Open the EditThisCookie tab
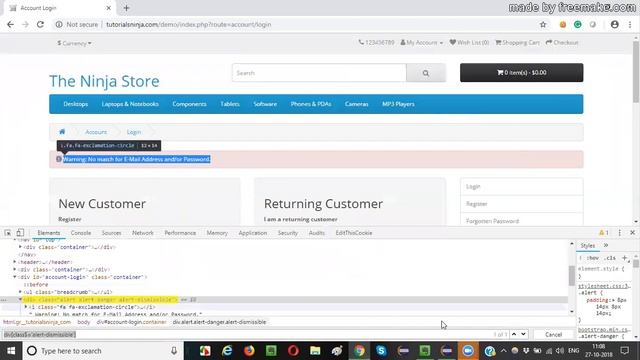The height and width of the screenshot is (360, 640). [x=354, y=233]
